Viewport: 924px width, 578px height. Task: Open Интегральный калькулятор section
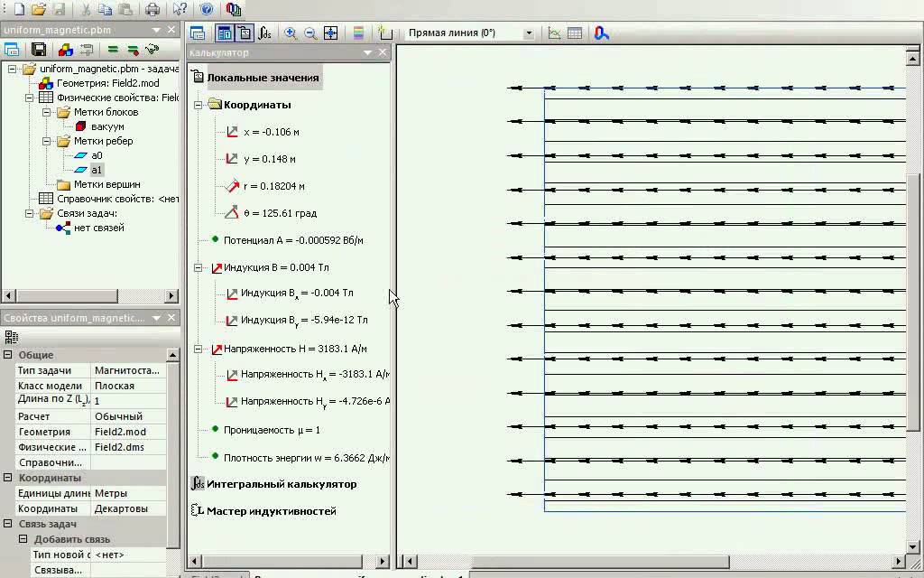pyautogui.click(x=282, y=484)
